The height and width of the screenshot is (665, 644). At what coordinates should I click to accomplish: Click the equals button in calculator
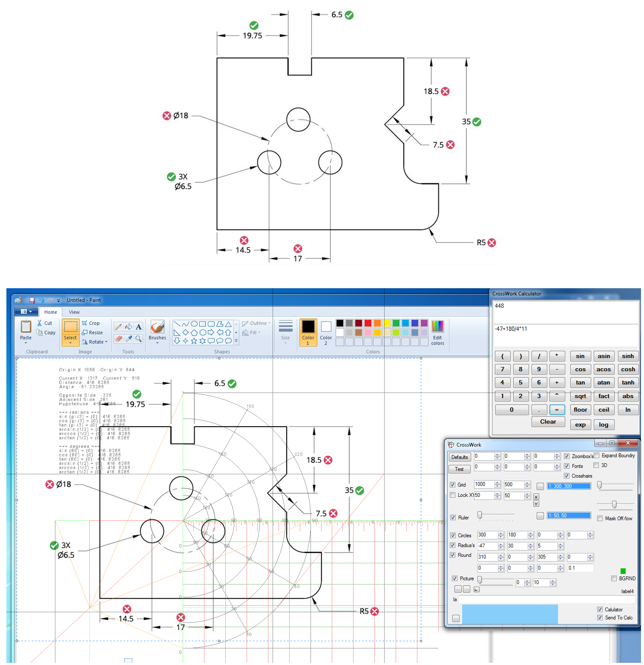click(x=557, y=410)
